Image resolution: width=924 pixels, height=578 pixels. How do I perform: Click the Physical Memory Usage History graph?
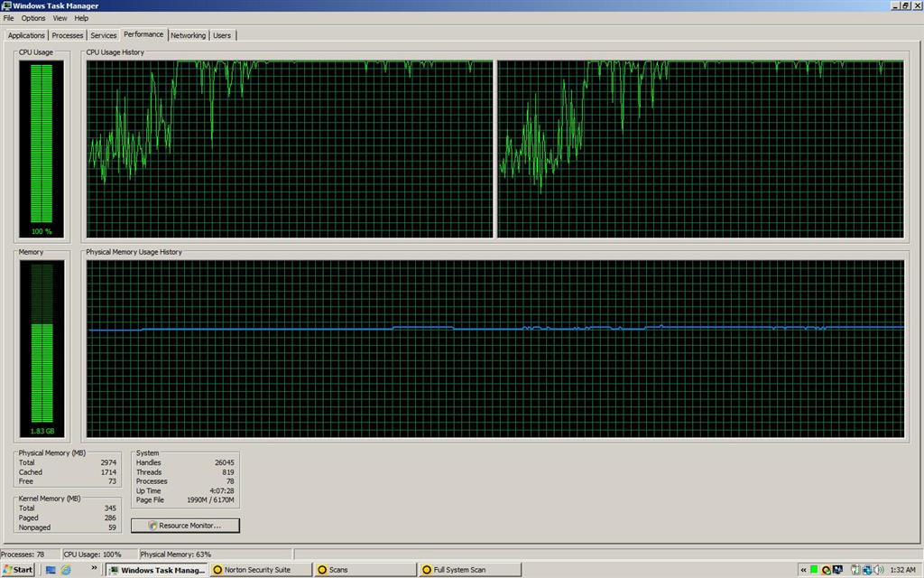click(x=495, y=349)
